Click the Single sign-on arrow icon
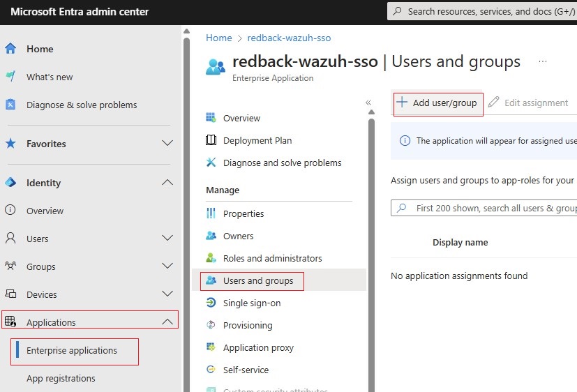Image resolution: width=577 pixels, height=392 pixels. (x=211, y=303)
